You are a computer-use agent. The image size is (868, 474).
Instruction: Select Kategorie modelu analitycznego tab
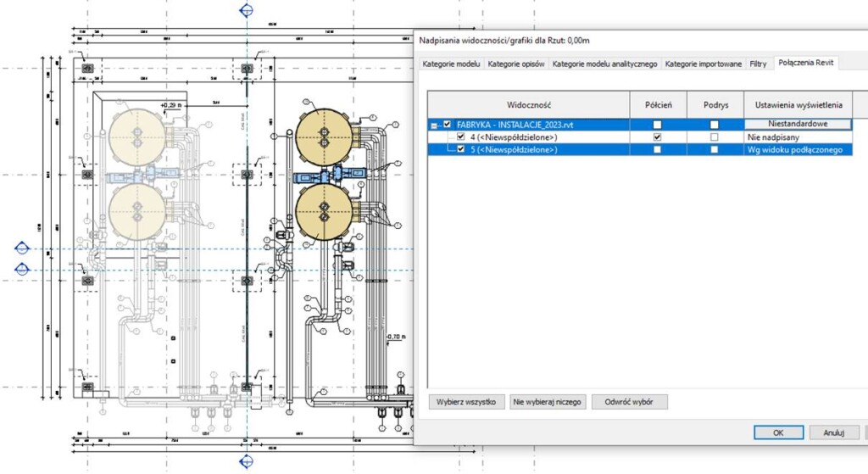pos(604,64)
